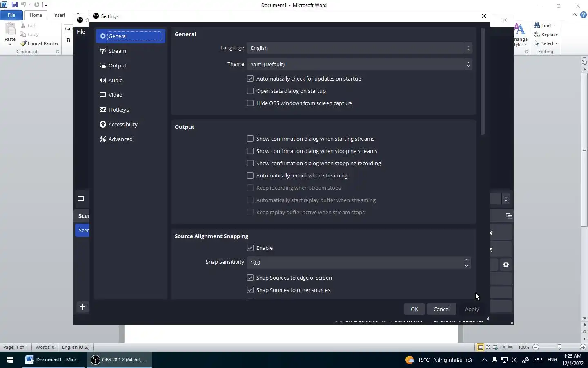The image size is (588, 368).
Task: Open the Find dropdown in Word
Action: point(544,25)
